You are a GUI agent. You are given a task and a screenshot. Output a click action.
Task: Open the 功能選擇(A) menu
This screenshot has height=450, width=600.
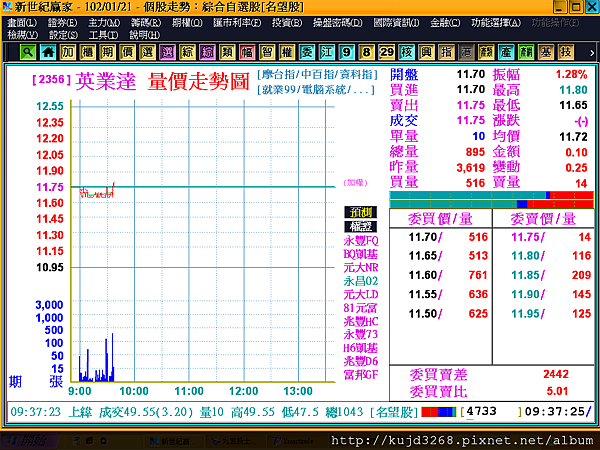click(x=496, y=23)
